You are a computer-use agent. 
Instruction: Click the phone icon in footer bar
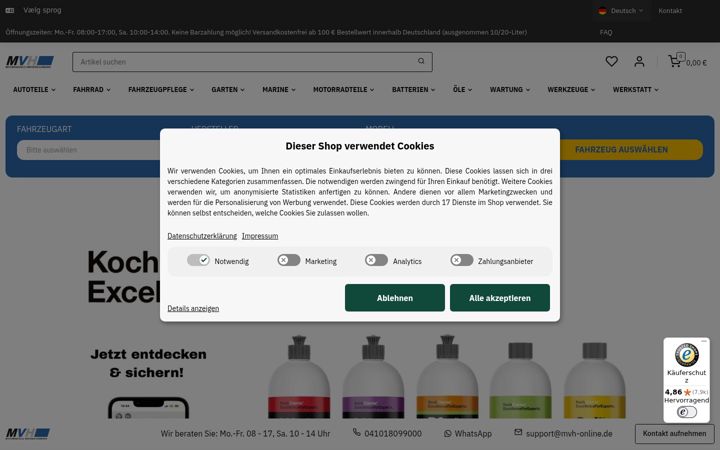(x=356, y=433)
